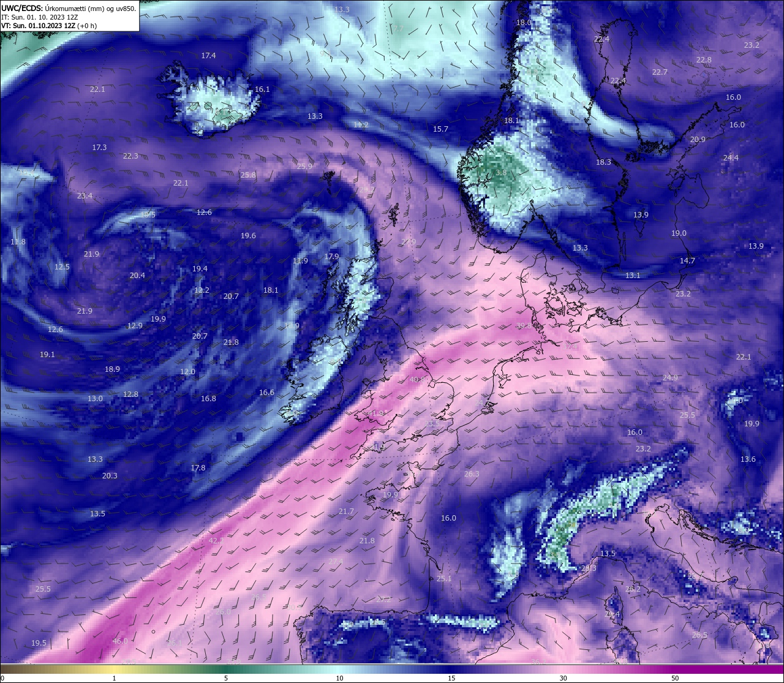Select the 22.7 map value
784x683 pixels.
coord(660,72)
